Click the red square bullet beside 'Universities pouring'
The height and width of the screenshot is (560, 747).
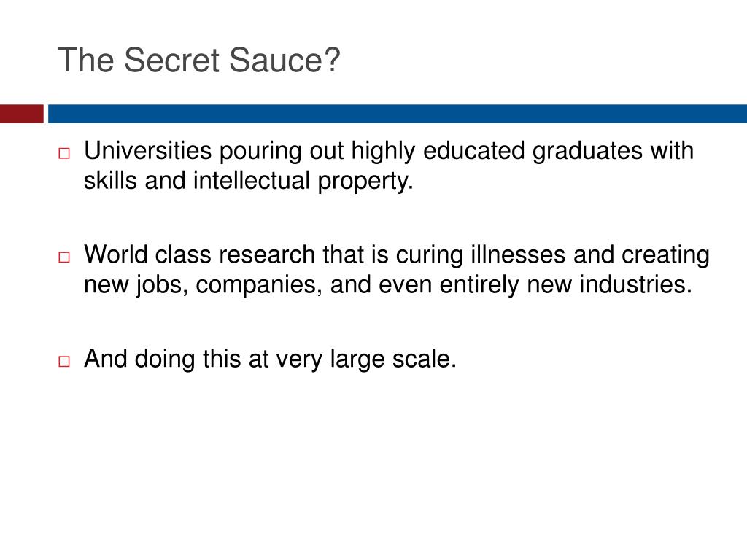pyautogui.click(x=64, y=153)
